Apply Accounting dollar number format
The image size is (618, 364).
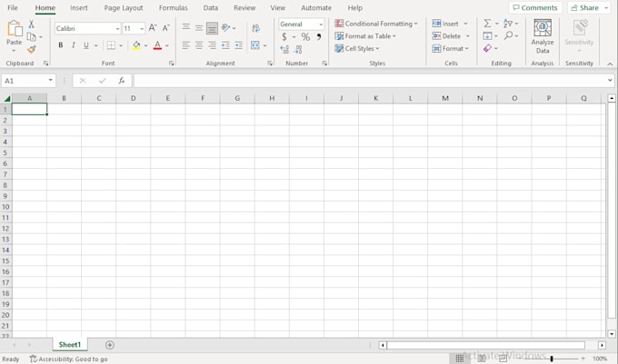tap(284, 37)
